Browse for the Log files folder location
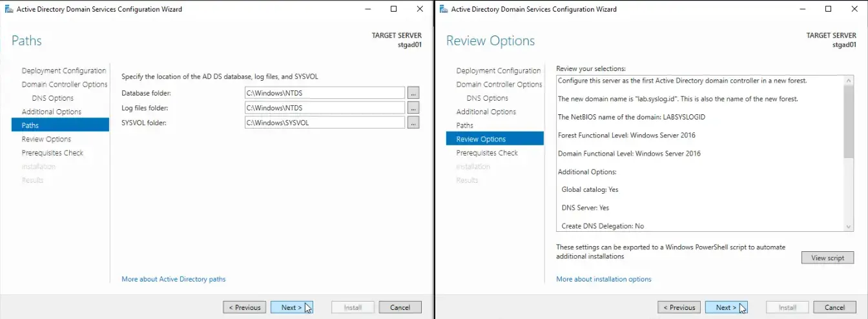 tap(414, 108)
